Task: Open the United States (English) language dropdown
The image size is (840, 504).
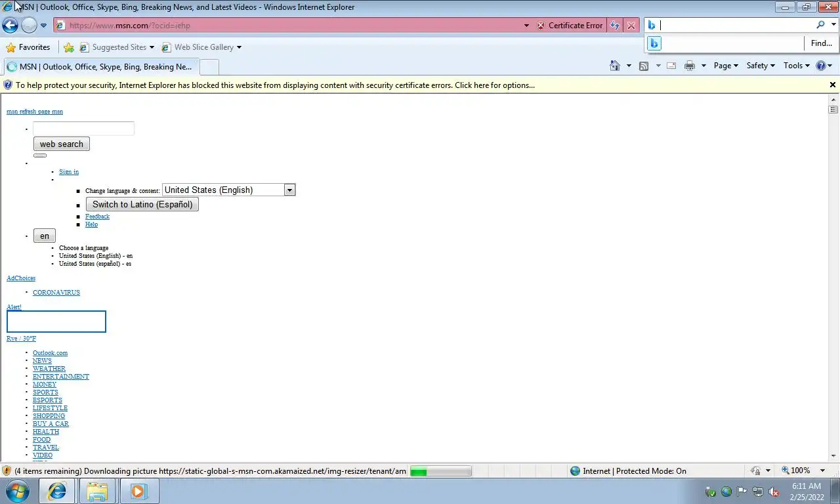Action: click(229, 190)
